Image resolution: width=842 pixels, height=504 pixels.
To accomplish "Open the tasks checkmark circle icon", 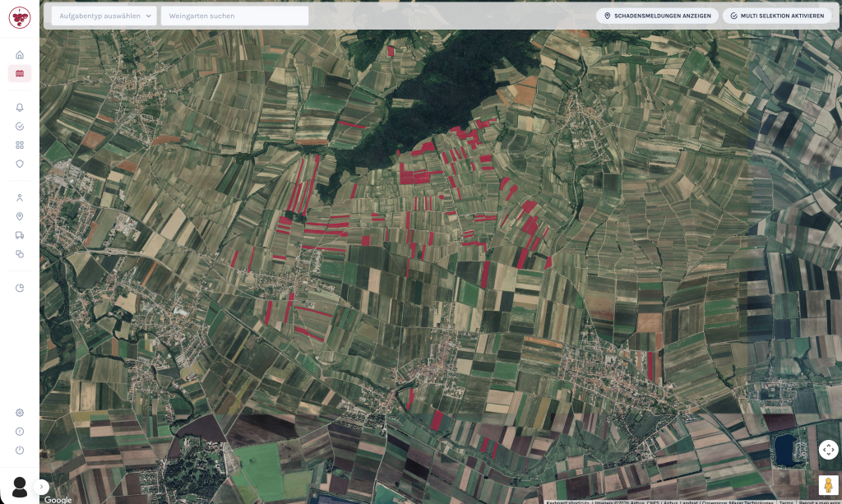I will click(x=20, y=127).
